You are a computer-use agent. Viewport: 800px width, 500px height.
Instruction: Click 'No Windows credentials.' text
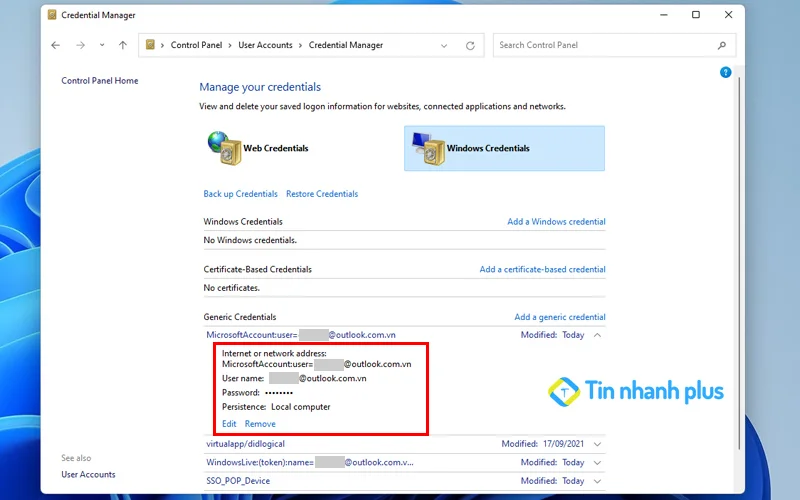pyautogui.click(x=250, y=240)
